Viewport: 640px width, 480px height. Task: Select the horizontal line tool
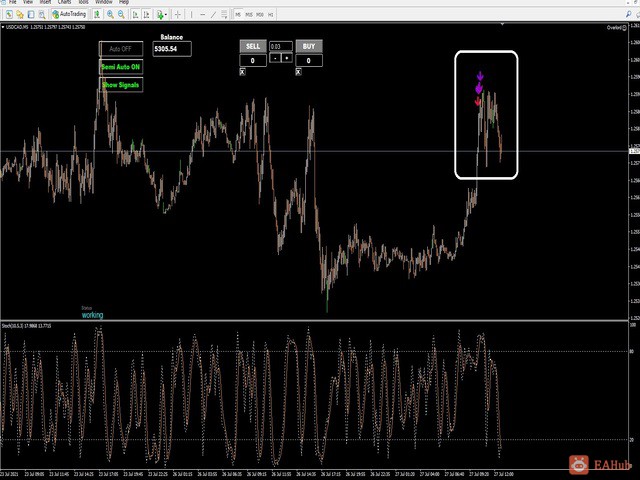(x=203, y=15)
